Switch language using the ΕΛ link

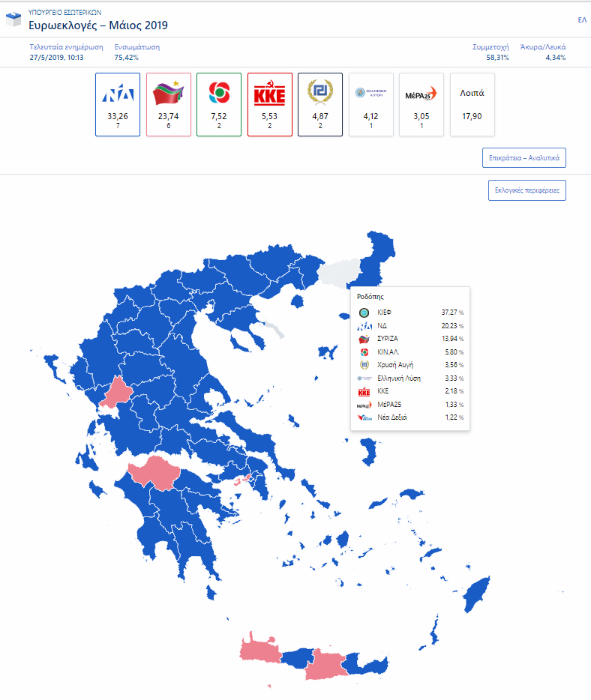(582, 20)
